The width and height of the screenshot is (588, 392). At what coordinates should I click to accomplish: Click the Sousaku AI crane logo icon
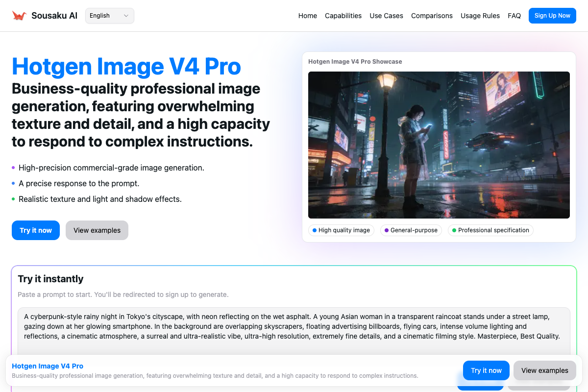(x=19, y=16)
